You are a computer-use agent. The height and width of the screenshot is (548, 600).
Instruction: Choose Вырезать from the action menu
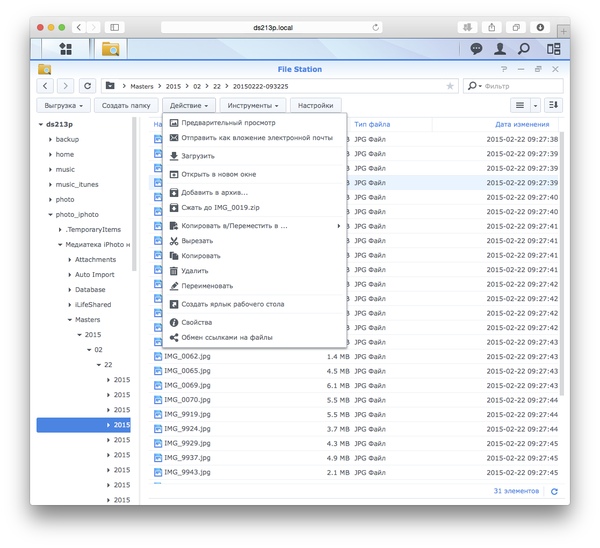click(254, 241)
